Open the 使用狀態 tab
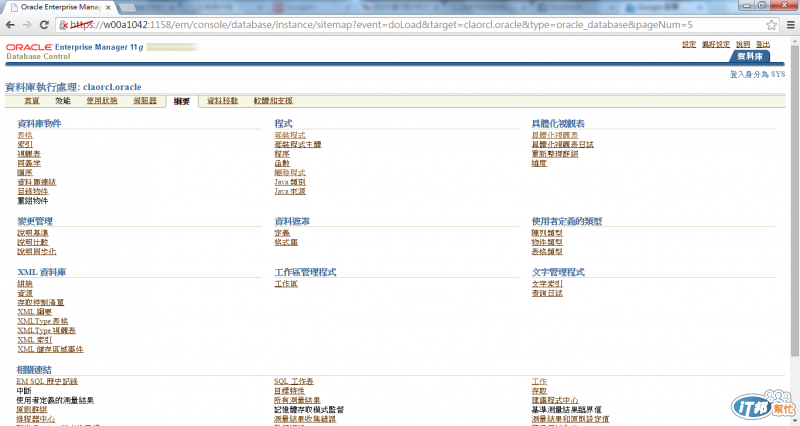This screenshot has height=426, width=800. pos(102,101)
